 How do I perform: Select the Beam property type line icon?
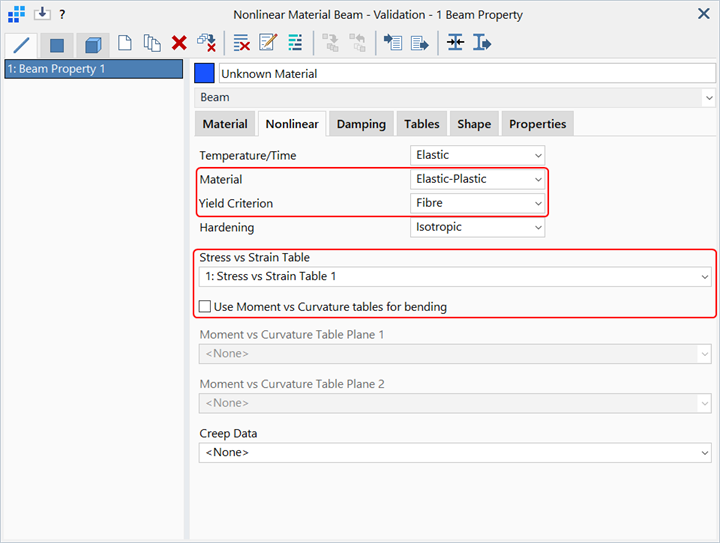click(21, 45)
